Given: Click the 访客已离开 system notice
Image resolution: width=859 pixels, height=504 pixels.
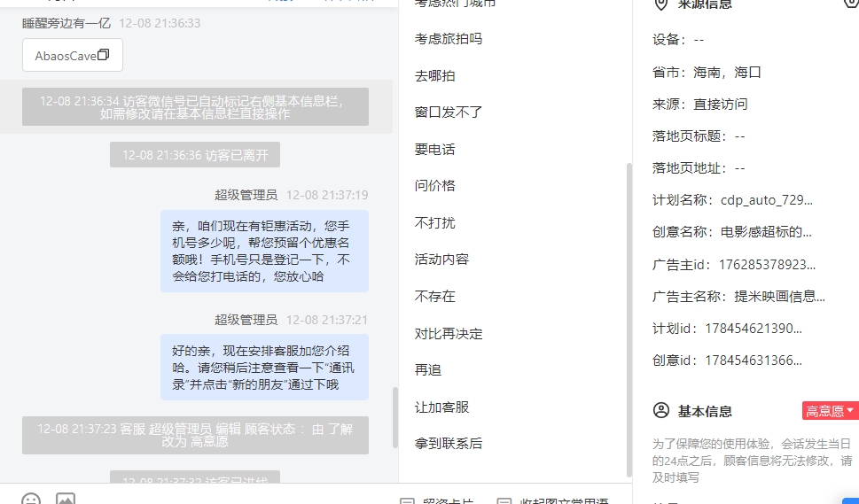Looking at the screenshot, I should [x=195, y=155].
